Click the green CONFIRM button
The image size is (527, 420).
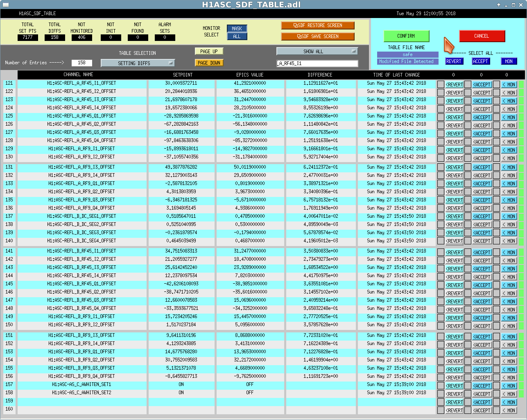coord(406,36)
